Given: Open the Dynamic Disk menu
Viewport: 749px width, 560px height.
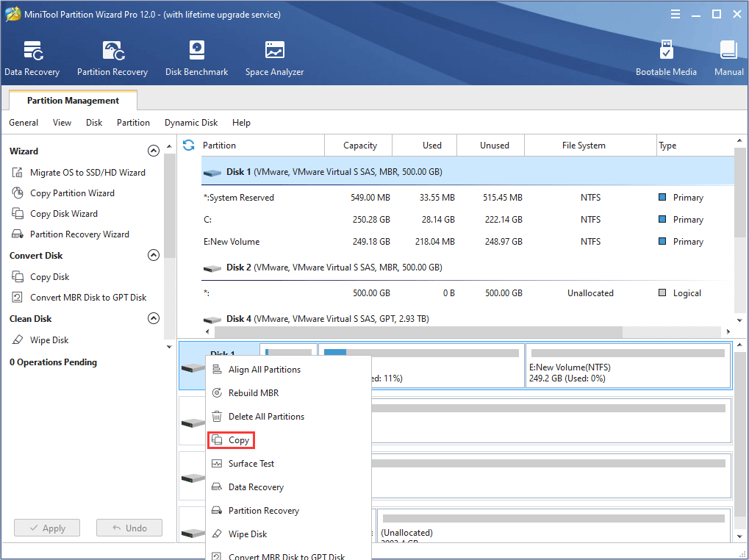Looking at the screenshot, I should pyautogui.click(x=191, y=123).
